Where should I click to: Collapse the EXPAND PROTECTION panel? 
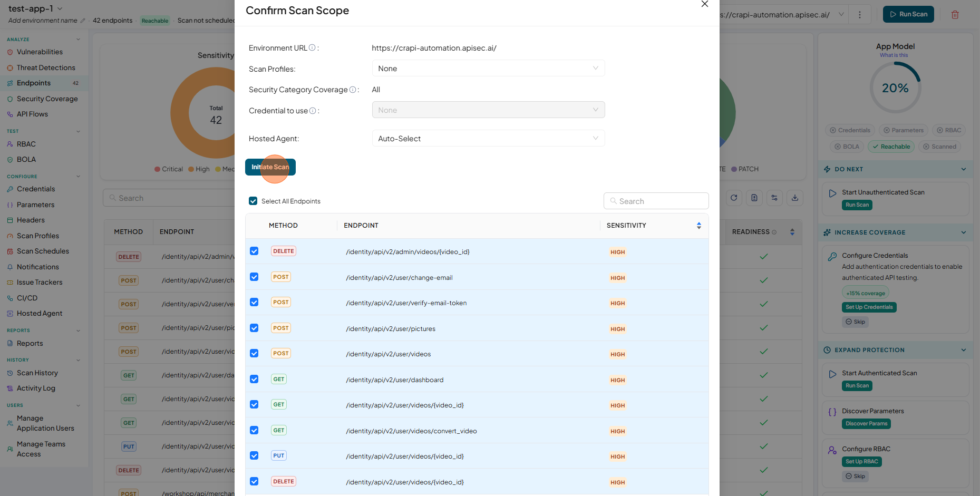point(964,350)
